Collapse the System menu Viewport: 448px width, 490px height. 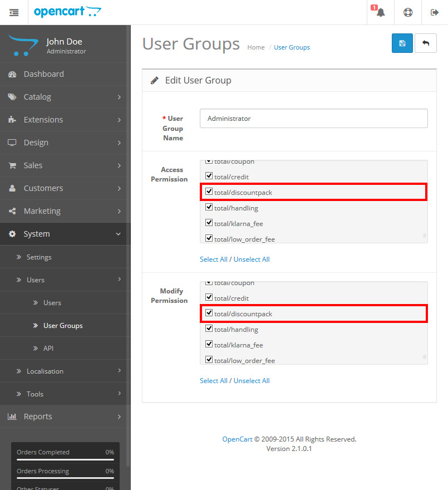click(65, 234)
